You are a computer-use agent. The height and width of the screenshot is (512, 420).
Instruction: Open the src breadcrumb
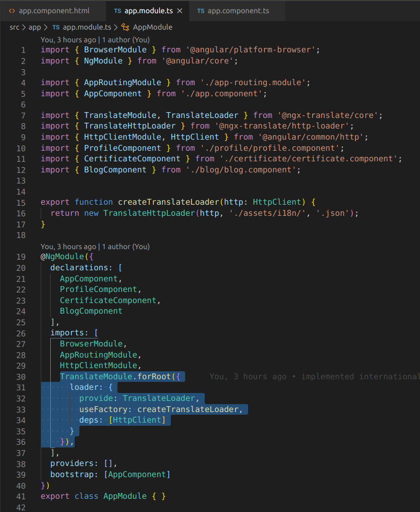(14, 27)
